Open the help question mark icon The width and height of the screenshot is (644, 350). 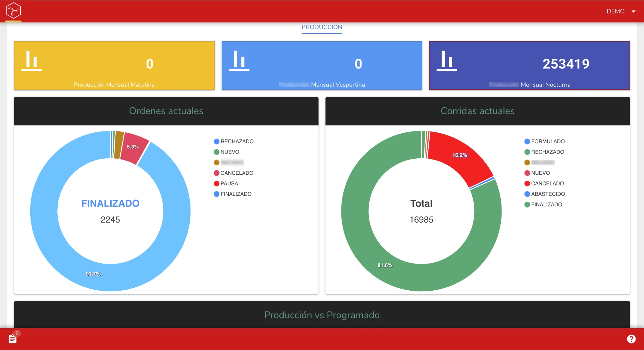click(631, 339)
